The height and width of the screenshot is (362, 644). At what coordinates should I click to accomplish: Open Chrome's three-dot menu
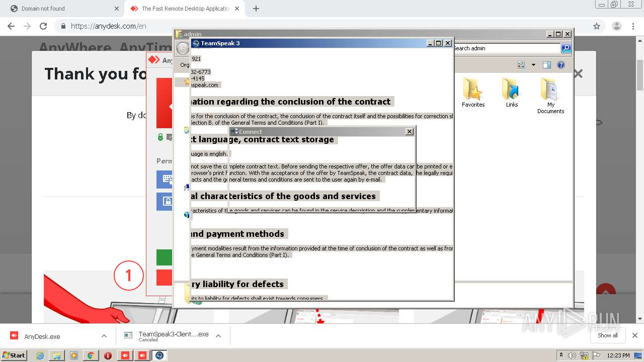[633, 26]
